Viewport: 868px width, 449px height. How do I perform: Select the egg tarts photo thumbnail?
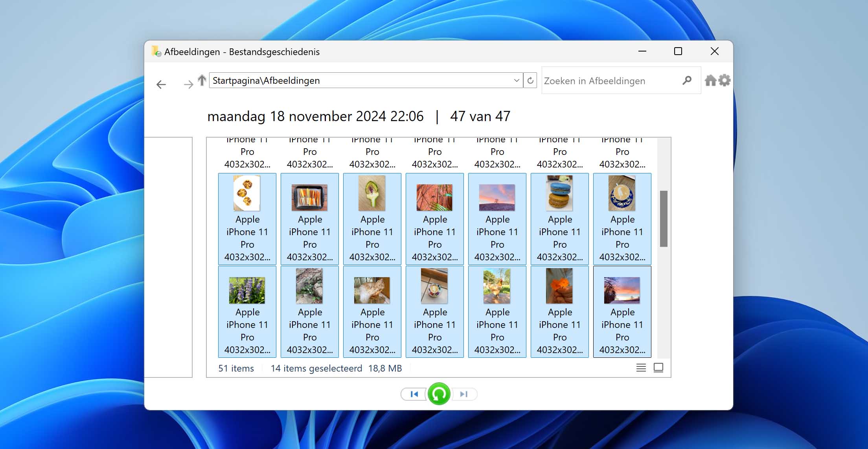pyautogui.click(x=247, y=193)
